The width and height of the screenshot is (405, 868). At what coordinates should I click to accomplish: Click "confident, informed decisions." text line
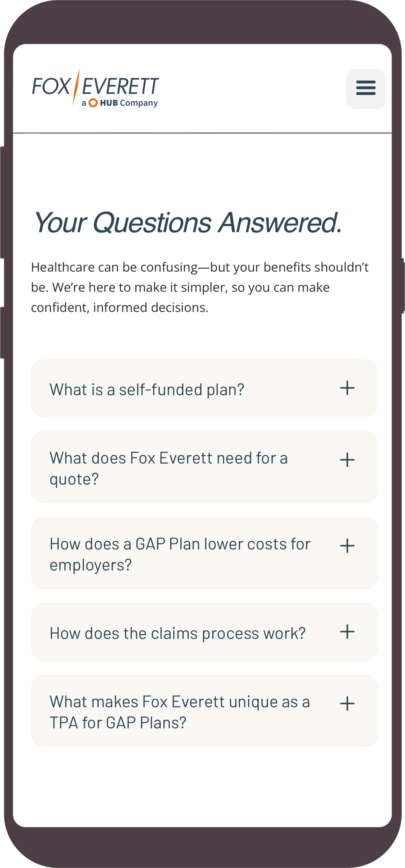(119, 308)
